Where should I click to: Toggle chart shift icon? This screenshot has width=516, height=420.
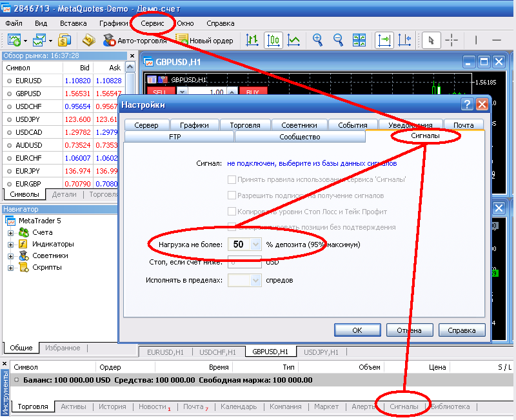[x=404, y=40]
